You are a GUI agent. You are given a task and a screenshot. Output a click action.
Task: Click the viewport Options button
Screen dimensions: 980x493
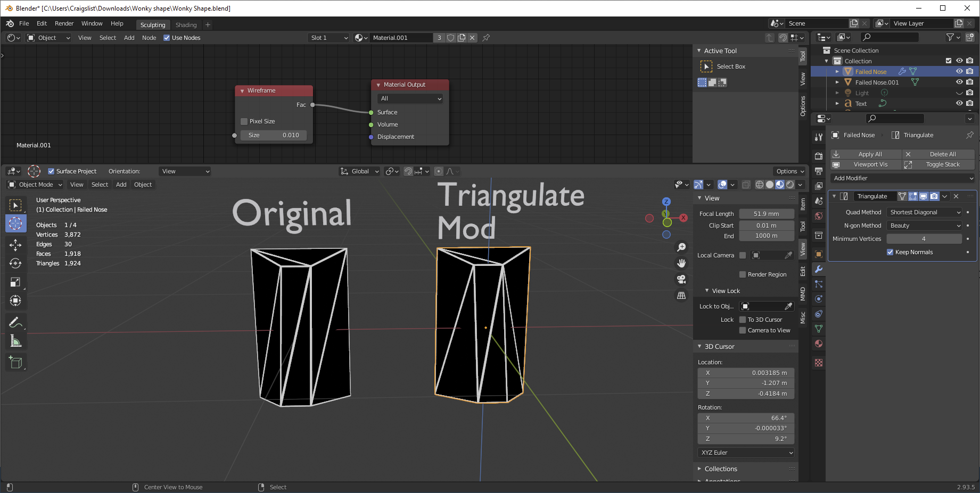point(790,171)
